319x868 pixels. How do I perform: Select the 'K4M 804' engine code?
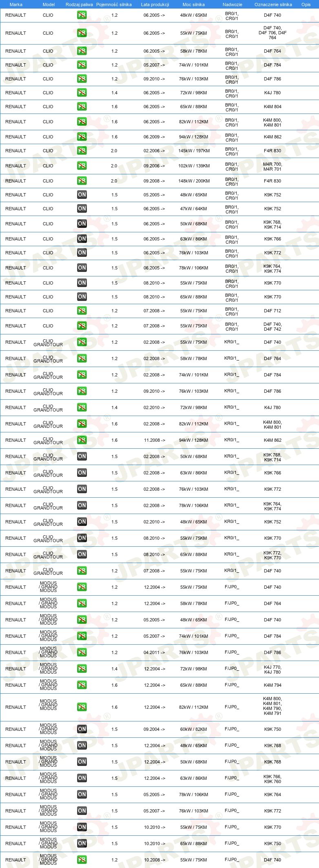pos(272,107)
